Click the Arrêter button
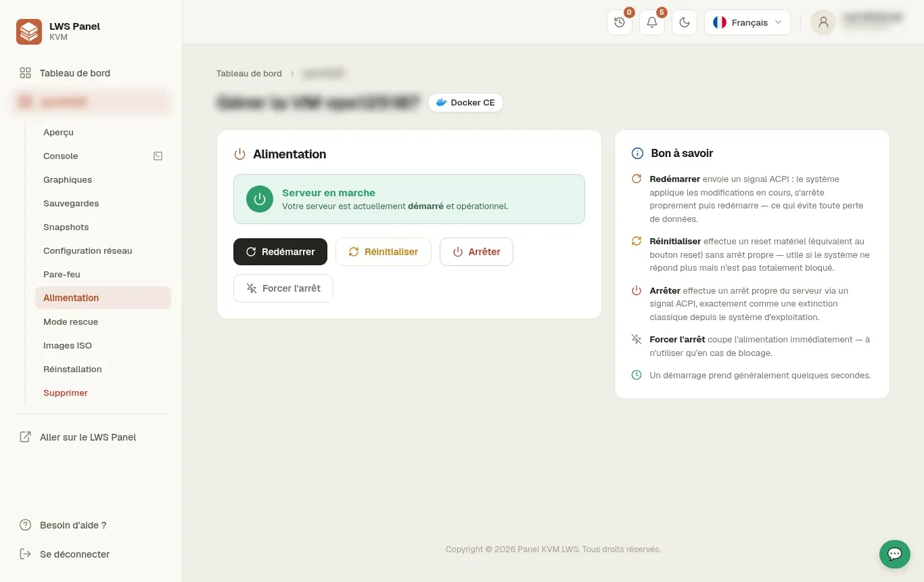Image resolution: width=924 pixels, height=582 pixels. point(476,252)
